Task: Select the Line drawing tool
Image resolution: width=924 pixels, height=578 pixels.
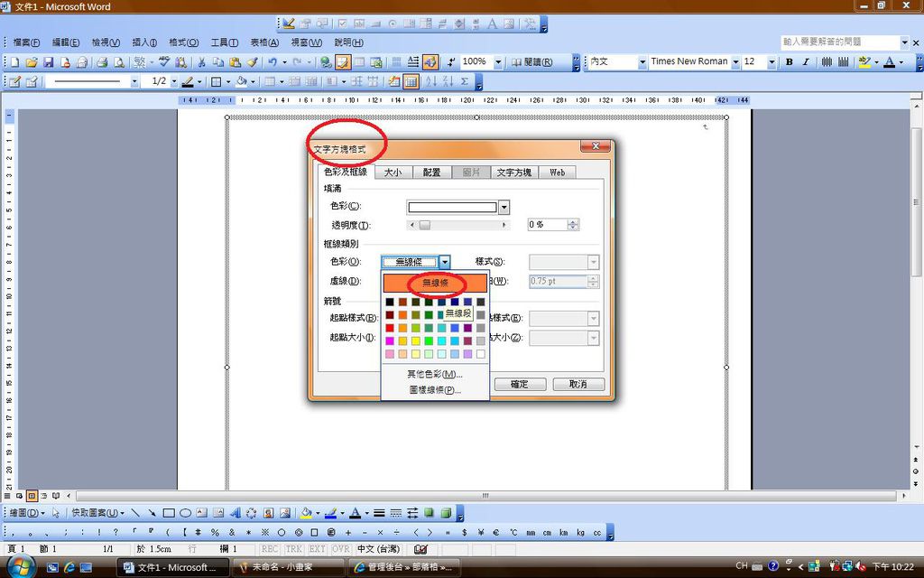Action: [135, 513]
